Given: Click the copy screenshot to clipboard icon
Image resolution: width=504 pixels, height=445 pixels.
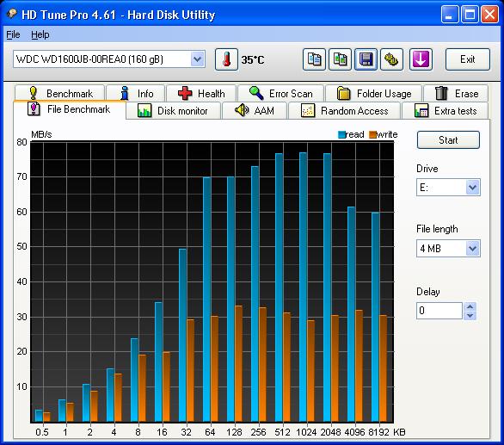Looking at the screenshot, I should (340, 59).
